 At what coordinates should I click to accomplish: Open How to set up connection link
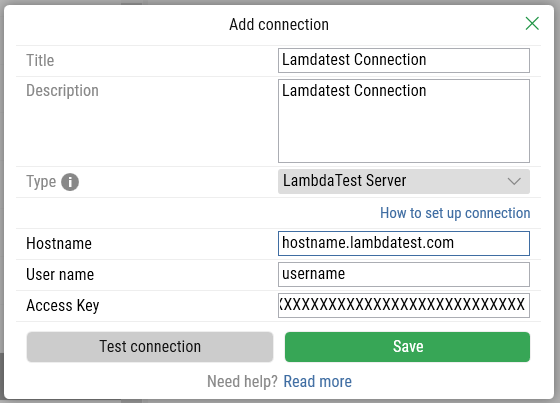[455, 213]
